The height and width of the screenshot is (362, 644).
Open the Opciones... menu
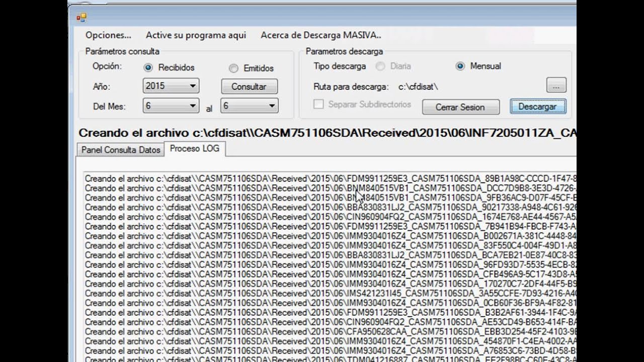tap(108, 35)
